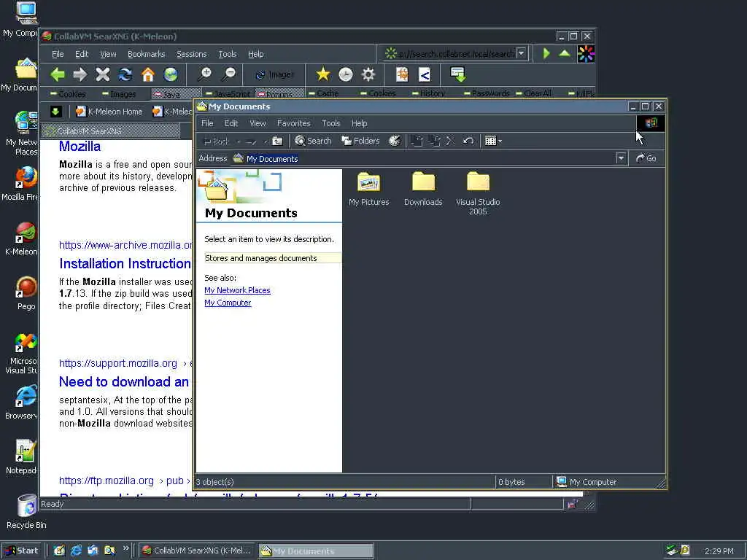The height and width of the screenshot is (560, 747).
Task: Toggle Cookies in K-Meleon privacy bar
Action: coord(68,94)
